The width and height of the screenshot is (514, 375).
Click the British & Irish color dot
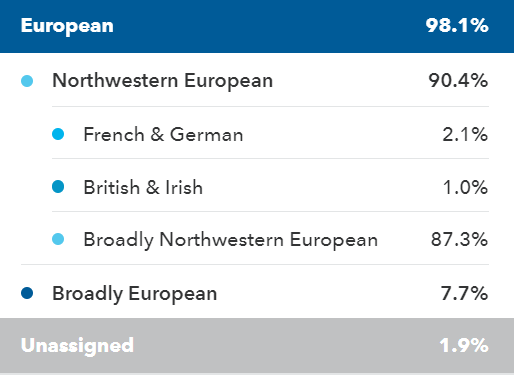[58, 187]
